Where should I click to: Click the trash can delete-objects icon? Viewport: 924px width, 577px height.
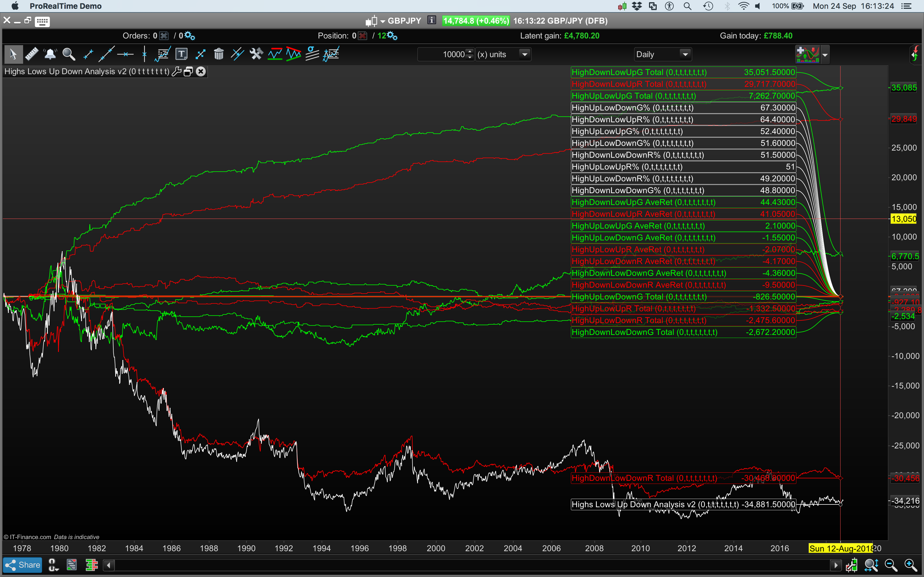(x=219, y=54)
